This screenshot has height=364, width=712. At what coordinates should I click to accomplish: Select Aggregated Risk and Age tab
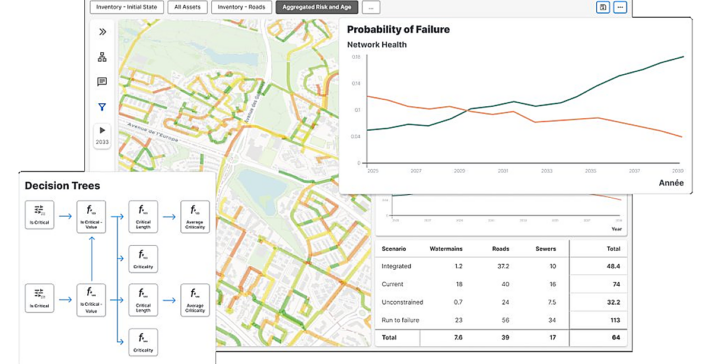[316, 7]
